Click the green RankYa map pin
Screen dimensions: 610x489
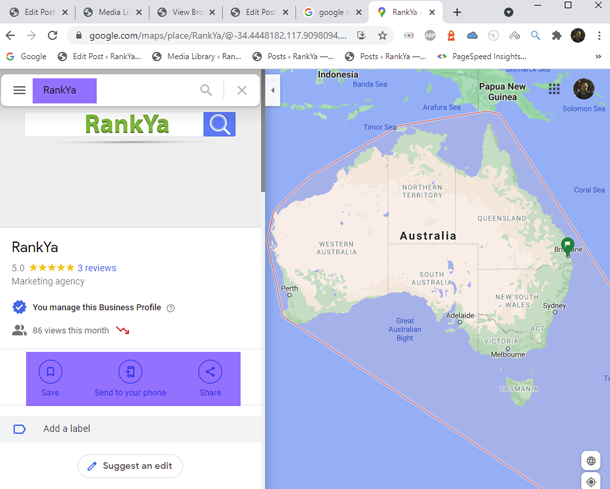tap(568, 246)
